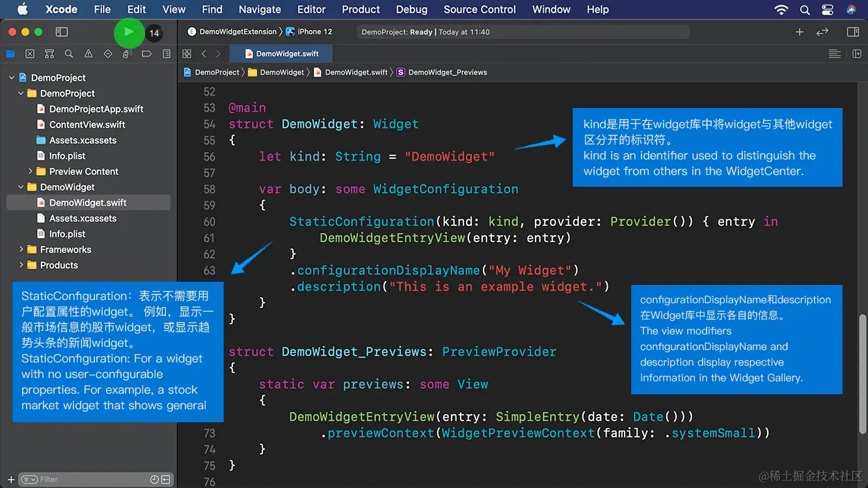
Task: Select DemoWidget.swift in the navigator
Action: (88, 202)
